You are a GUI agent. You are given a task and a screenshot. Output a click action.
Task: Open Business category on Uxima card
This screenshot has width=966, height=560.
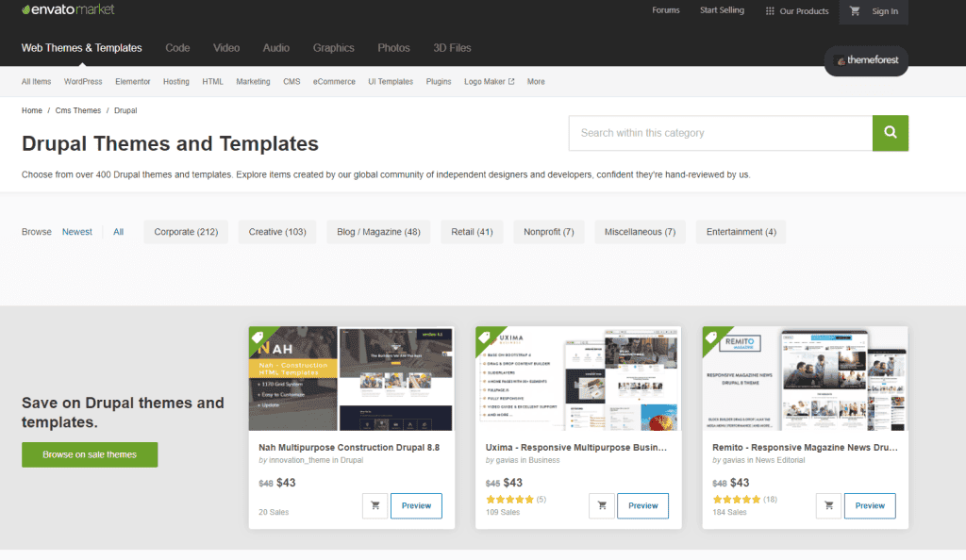544,460
